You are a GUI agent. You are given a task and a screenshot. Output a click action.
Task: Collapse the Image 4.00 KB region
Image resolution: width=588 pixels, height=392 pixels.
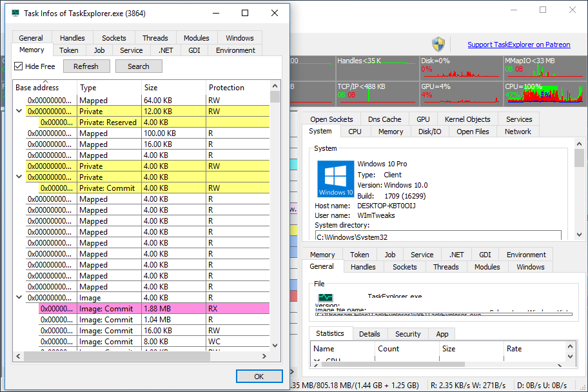[19, 297]
